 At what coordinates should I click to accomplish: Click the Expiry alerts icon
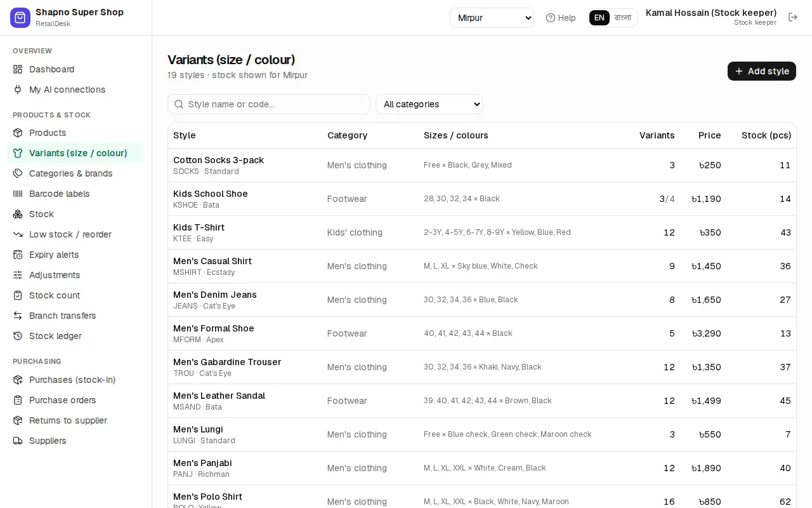tap(18, 255)
